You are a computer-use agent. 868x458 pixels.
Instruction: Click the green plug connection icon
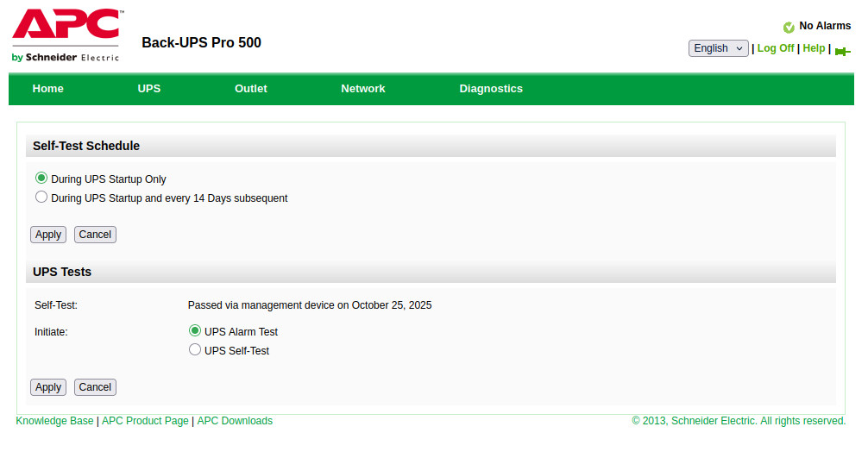(842, 50)
